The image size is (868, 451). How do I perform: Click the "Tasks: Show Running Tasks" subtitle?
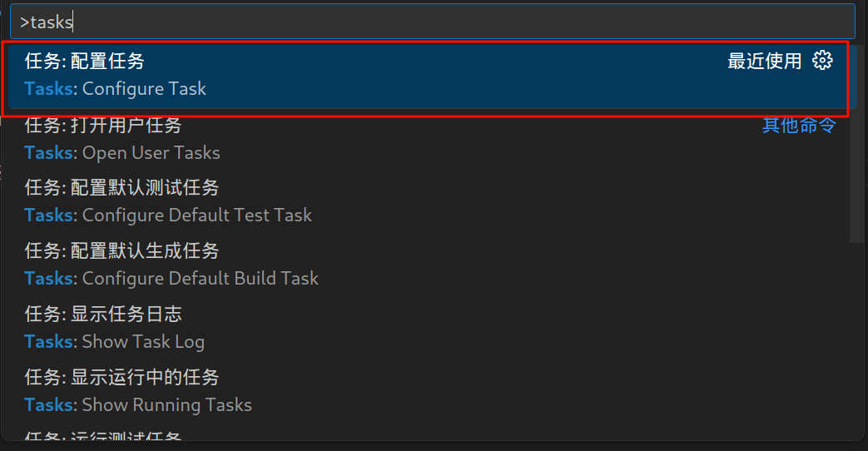pos(138,405)
